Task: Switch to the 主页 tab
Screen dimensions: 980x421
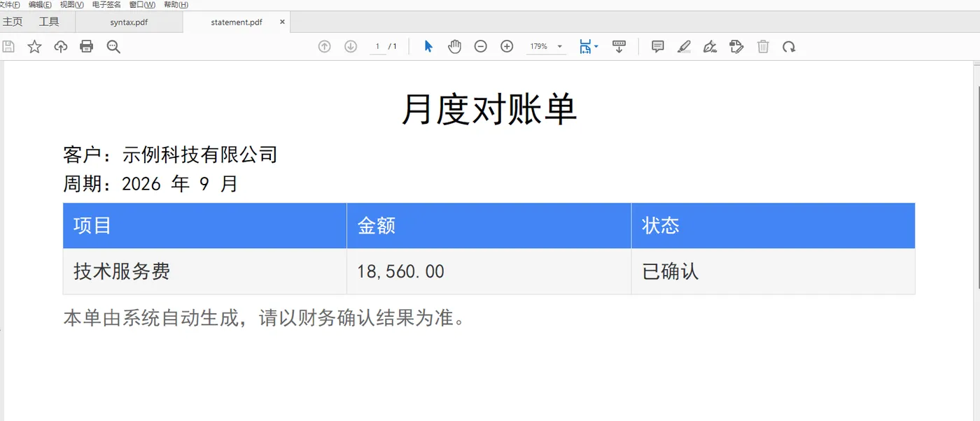Action: 13,22
